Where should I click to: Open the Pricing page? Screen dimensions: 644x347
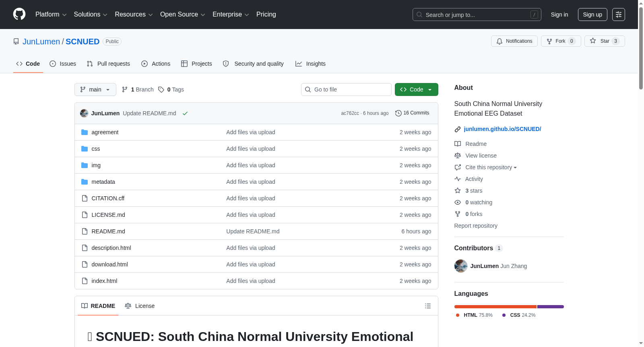[x=266, y=15]
